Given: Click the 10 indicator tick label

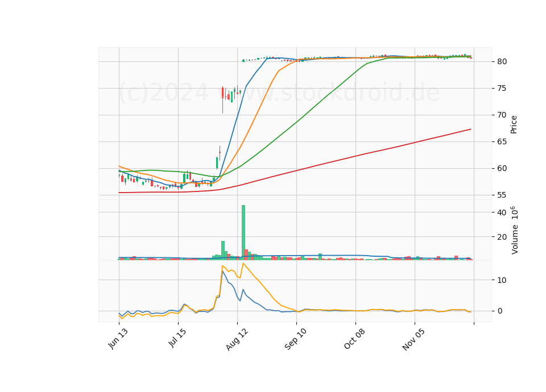Looking at the screenshot, I should (502, 280).
